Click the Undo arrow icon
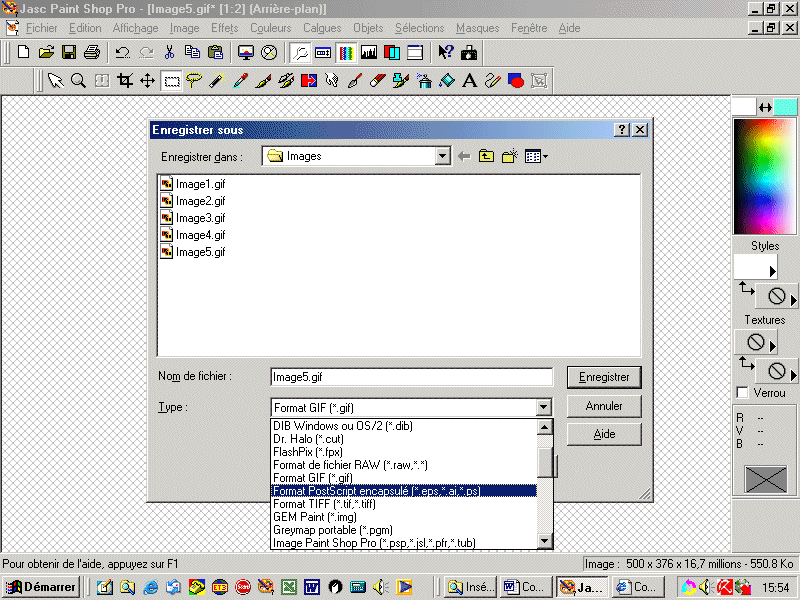 (122, 52)
